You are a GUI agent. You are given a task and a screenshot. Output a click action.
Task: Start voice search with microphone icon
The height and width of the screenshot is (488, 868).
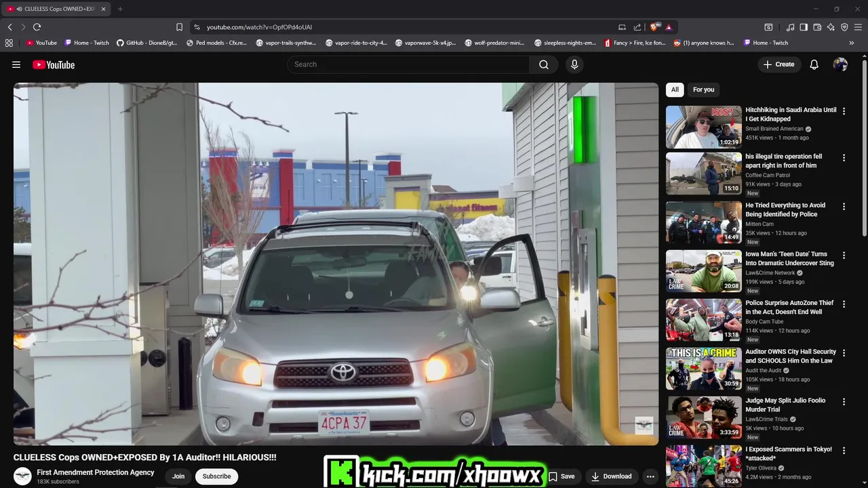point(574,64)
